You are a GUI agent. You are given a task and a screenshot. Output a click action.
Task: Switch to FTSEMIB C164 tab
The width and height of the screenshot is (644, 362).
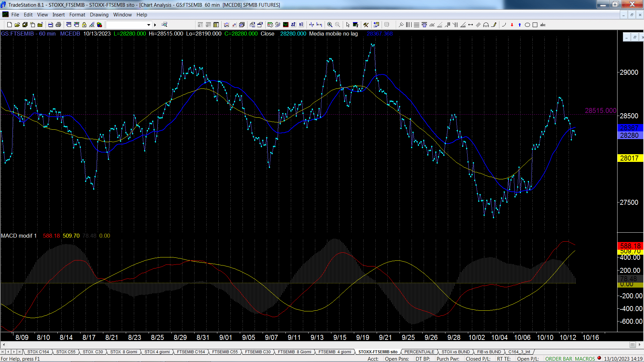point(191,352)
